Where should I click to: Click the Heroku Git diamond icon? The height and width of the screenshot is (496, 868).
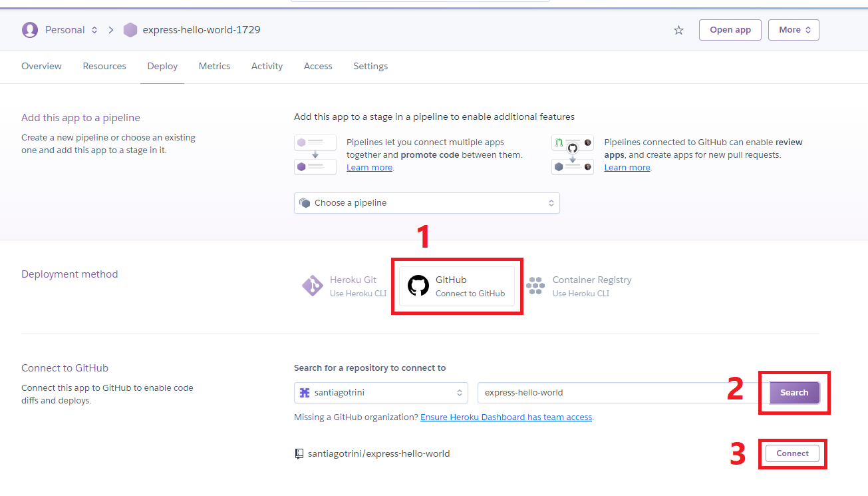(313, 286)
